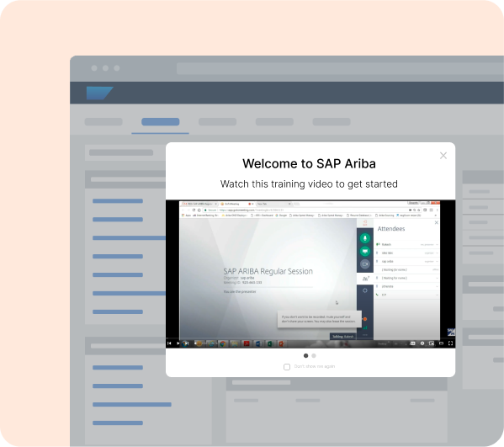Screen dimensions: 504x447
Task: Expand Rakesh attendee row chevron
Action: click(x=437, y=245)
